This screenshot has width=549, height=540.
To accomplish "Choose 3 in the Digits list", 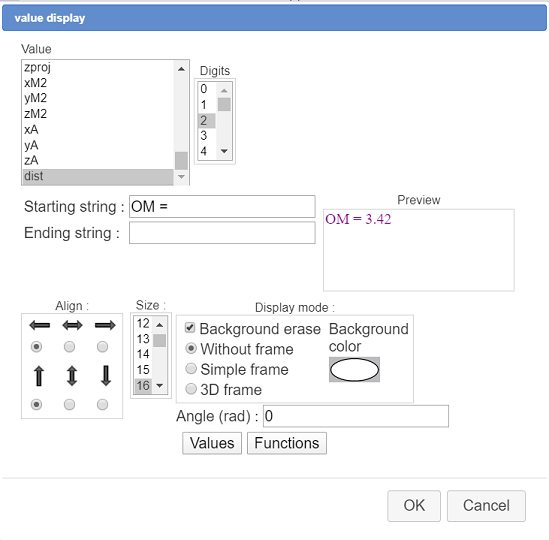I will point(207,136).
